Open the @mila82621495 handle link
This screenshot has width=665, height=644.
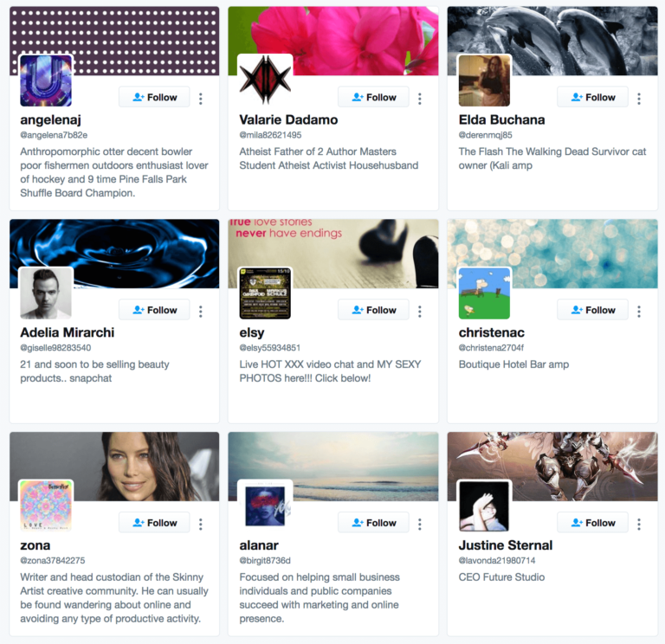pyautogui.click(x=270, y=135)
